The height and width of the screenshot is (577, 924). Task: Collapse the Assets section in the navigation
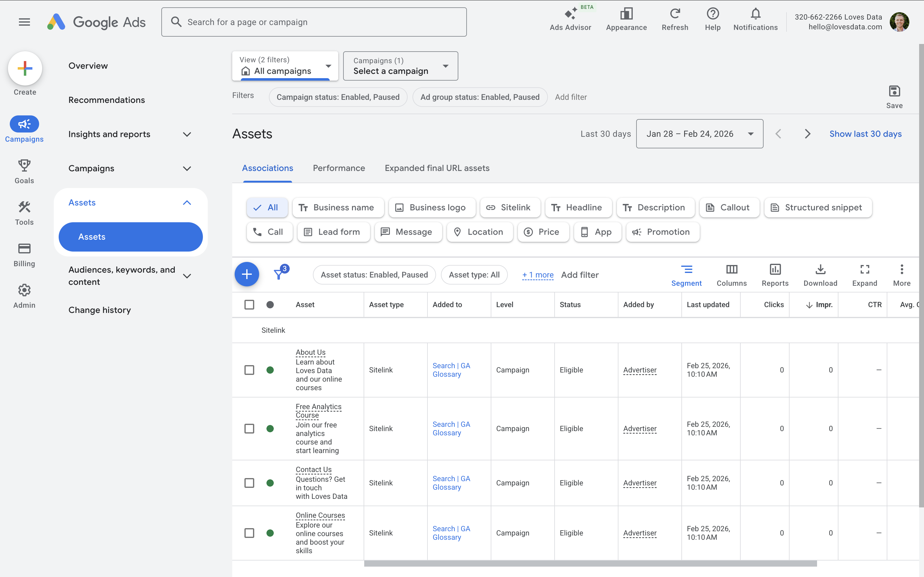[187, 203]
